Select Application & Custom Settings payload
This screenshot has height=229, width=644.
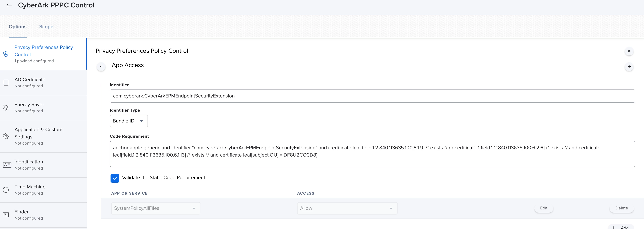point(43,136)
